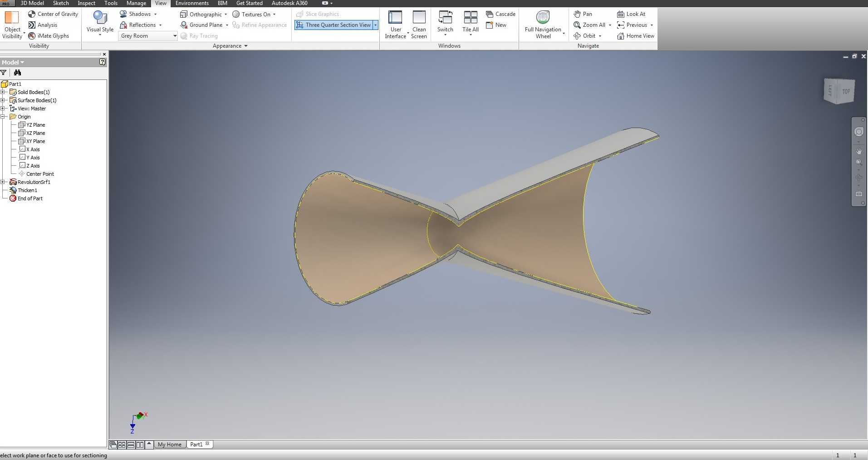Select the Z Axis in the browser
868x460 pixels.
tap(29, 166)
